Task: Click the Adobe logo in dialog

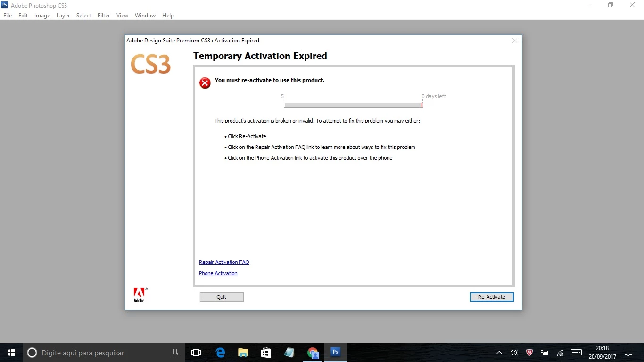Action: [x=140, y=295]
